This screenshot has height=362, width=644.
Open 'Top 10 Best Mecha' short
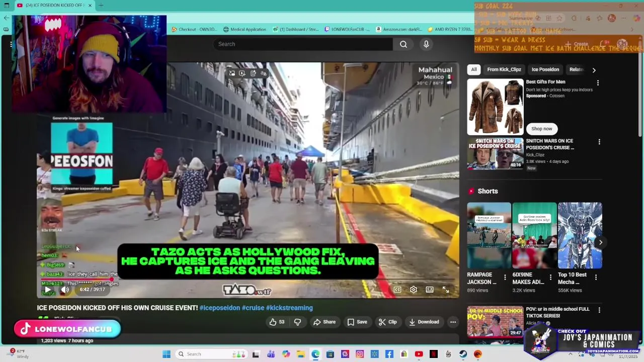580,235
